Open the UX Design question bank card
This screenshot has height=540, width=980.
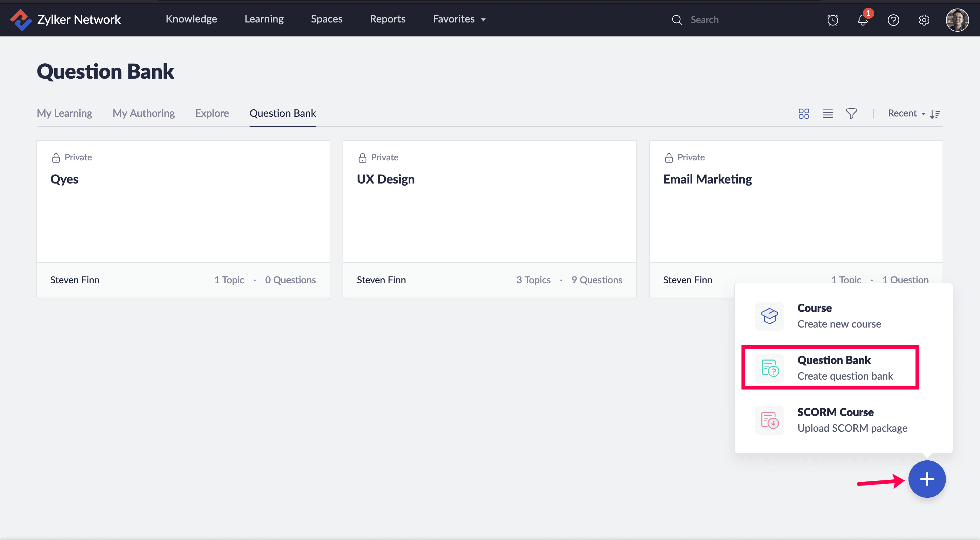click(x=489, y=202)
